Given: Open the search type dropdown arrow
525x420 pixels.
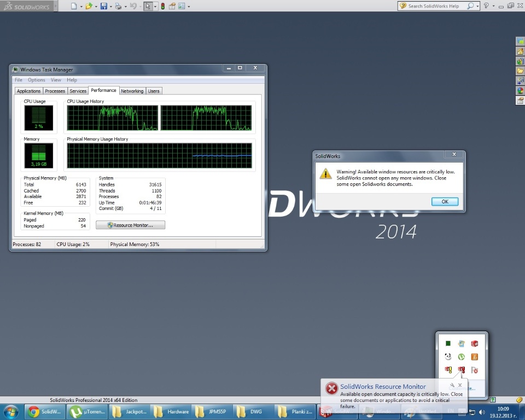Looking at the screenshot, I should [477, 7].
